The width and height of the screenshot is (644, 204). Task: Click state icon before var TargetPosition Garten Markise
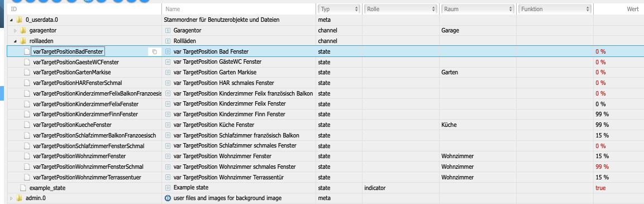click(x=168, y=73)
